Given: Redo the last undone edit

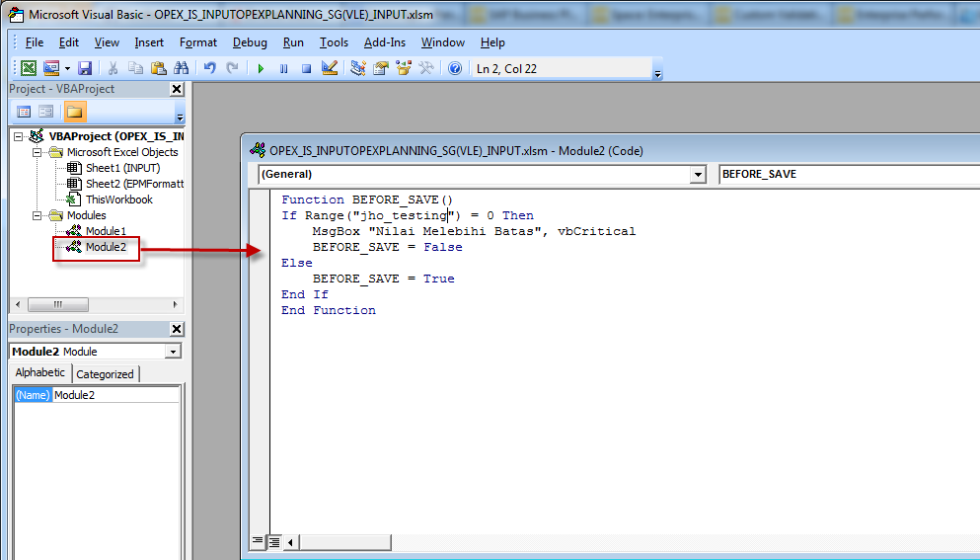Looking at the screenshot, I should (233, 68).
